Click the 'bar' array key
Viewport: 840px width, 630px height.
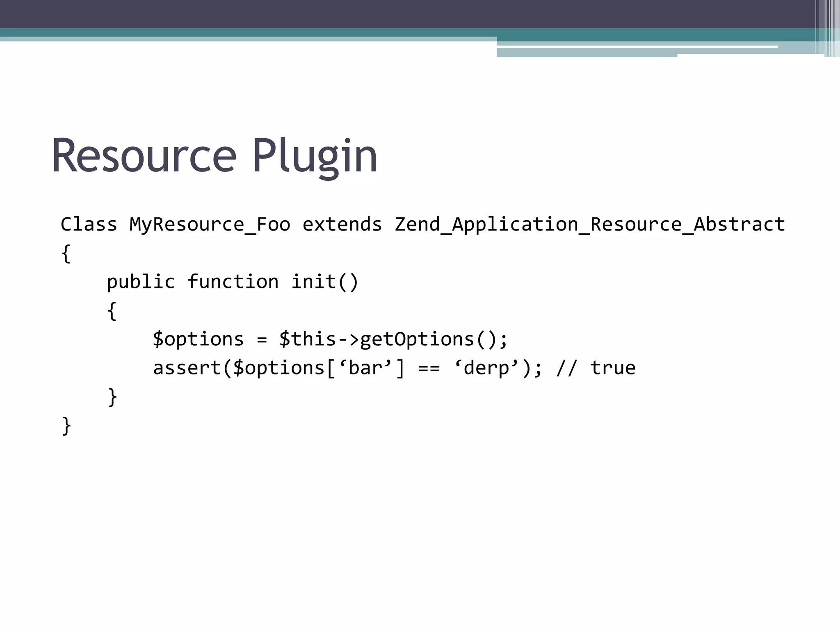tap(365, 368)
